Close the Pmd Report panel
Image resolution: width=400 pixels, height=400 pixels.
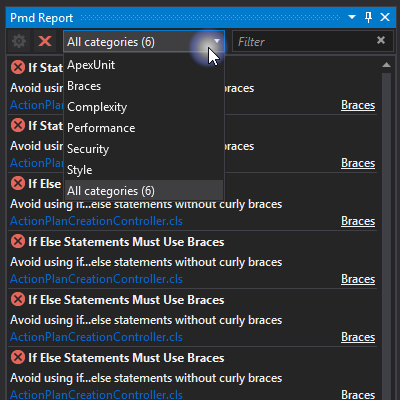(385, 17)
